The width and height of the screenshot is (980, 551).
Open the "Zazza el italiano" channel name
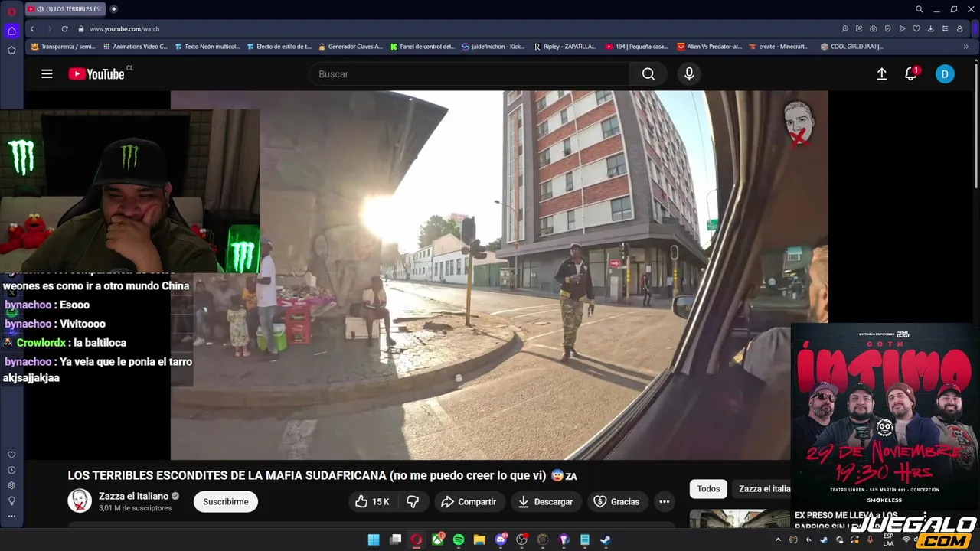click(x=133, y=496)
